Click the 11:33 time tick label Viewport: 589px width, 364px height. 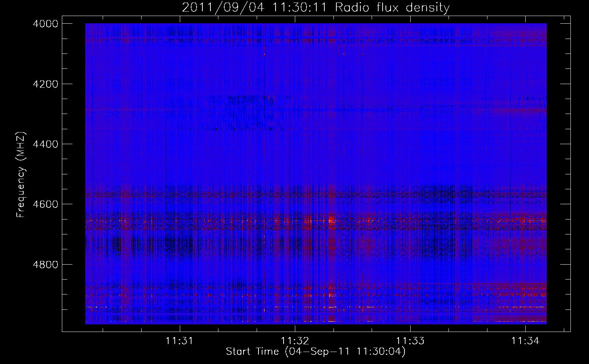pyautogui.click(x=410, y=341)
